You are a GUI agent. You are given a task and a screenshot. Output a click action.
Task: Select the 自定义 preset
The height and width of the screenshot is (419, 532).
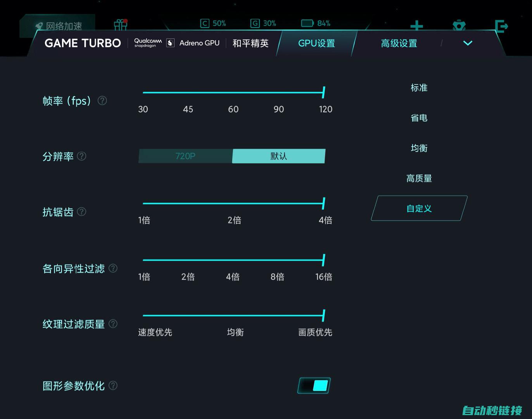click(419, 208)
